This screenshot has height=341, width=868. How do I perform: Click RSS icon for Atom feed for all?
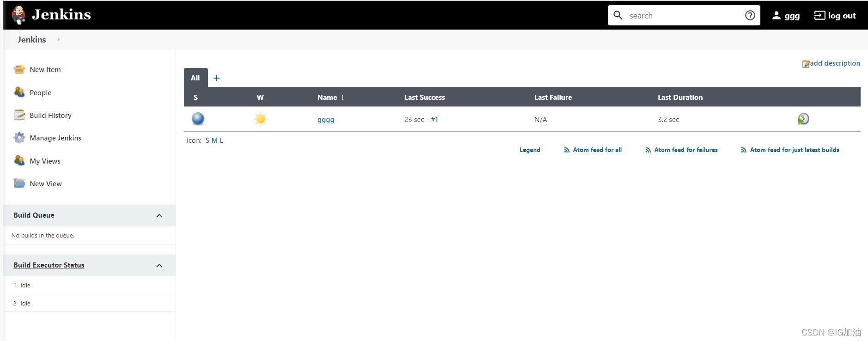pos(567,150)
